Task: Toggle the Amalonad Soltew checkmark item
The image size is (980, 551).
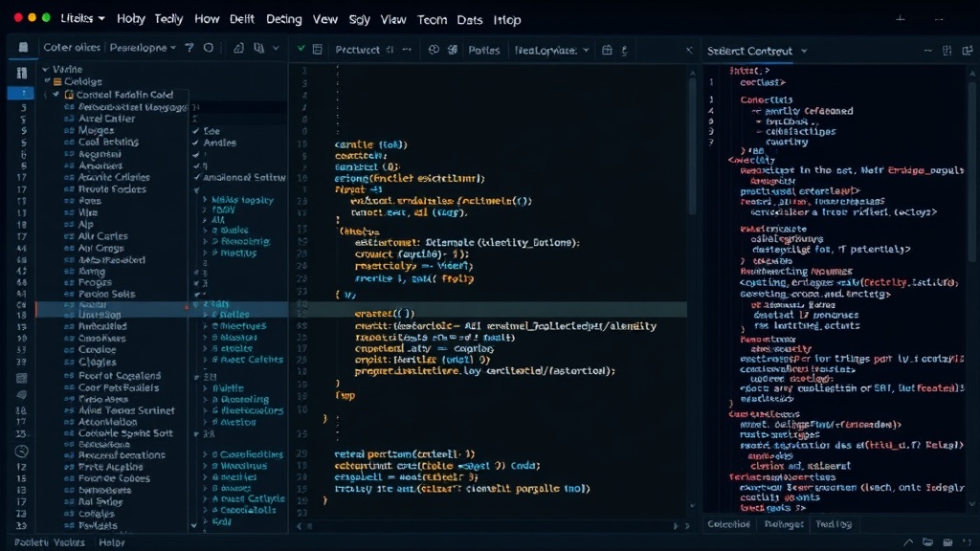Action: click(238, 177)
